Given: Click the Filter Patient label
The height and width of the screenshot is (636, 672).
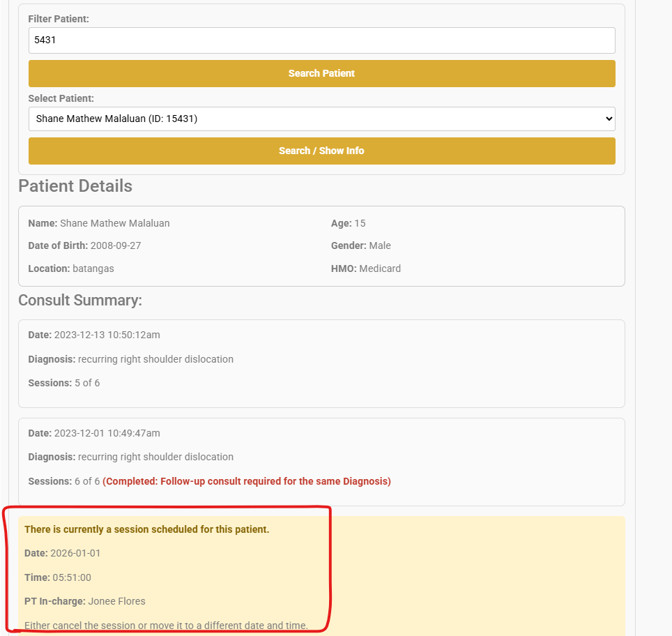Looking at the screenshot, I should pyautogui.click(x=59, y=18).
